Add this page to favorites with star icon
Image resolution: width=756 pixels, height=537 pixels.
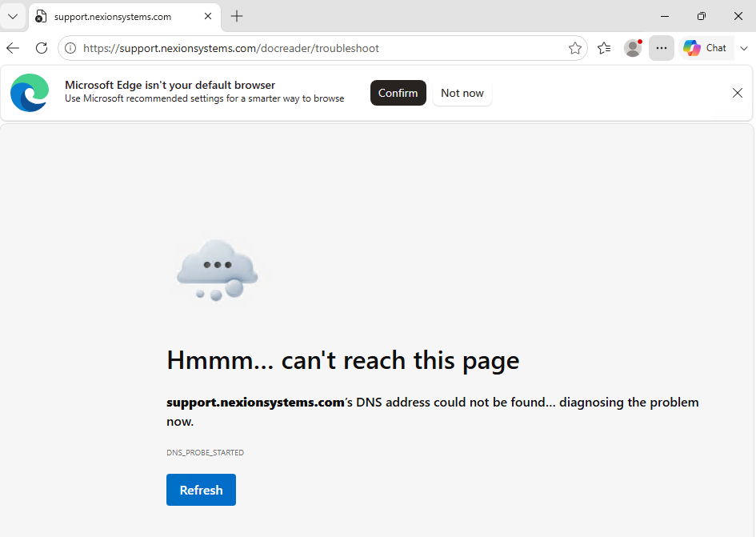[574, 48]
